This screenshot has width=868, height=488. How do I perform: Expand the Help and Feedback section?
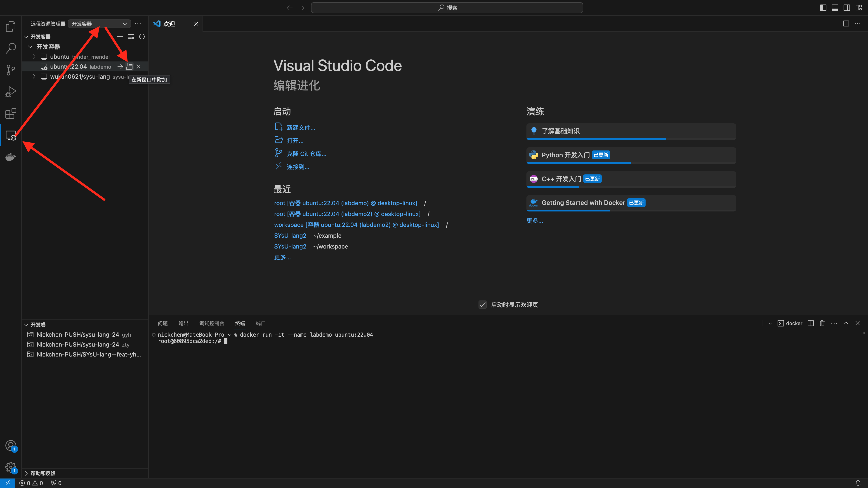[43, 473]
